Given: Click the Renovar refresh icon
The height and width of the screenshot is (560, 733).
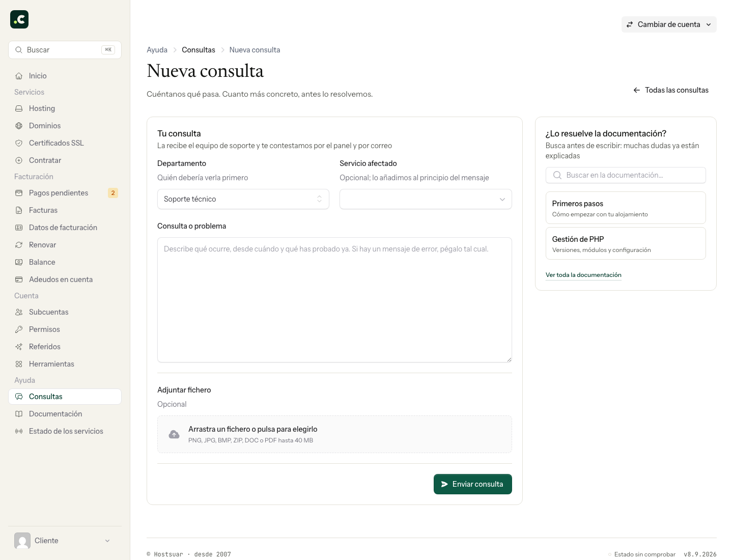Looking at the screenshot, I should (x=19, y=245).
